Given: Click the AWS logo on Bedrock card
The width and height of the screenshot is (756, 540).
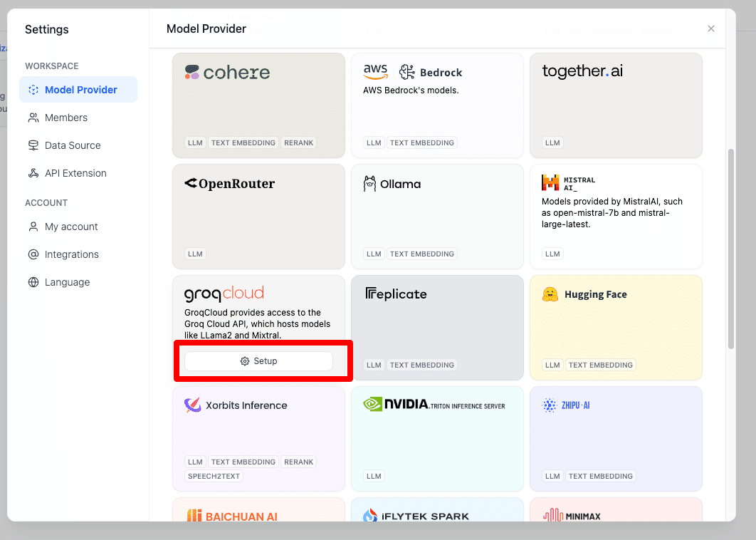Looking at the screenshot, I should pos(375,72).
